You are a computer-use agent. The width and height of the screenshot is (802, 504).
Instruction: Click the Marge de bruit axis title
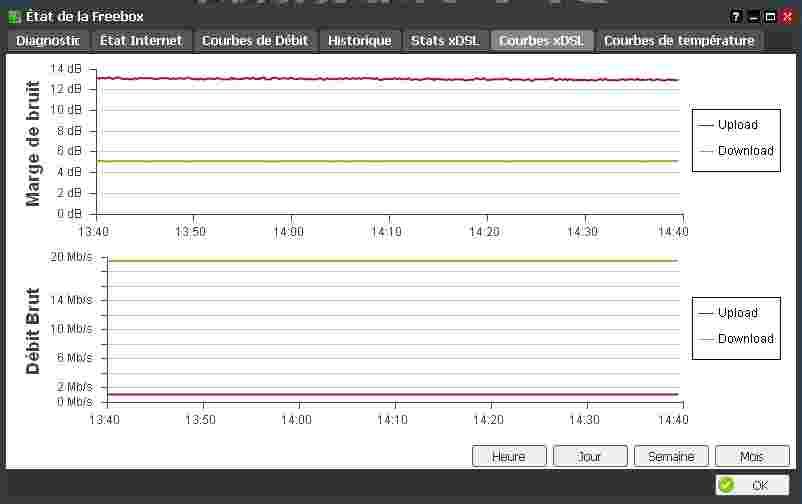33,143
